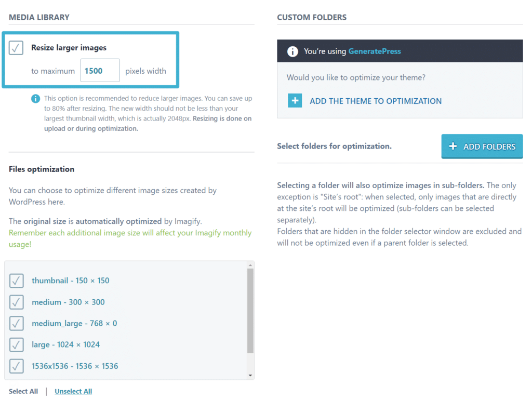Click the plus icon on Add Folders
The height and width of the screenshot is (412, 532).
click(x=453, y=147)
